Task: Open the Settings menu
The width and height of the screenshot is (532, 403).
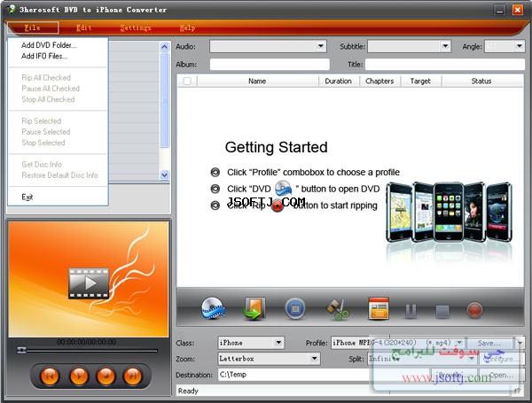Action: (x=136, y=27)
